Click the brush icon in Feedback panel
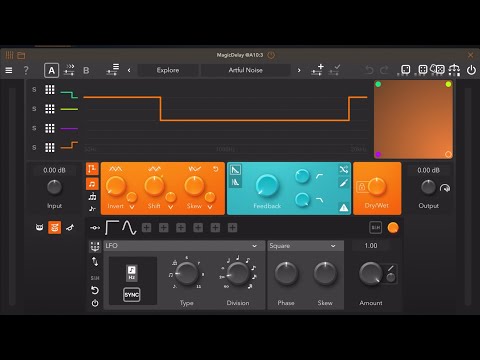The width and height of the screenshot is (480, 360). (344, 183)
